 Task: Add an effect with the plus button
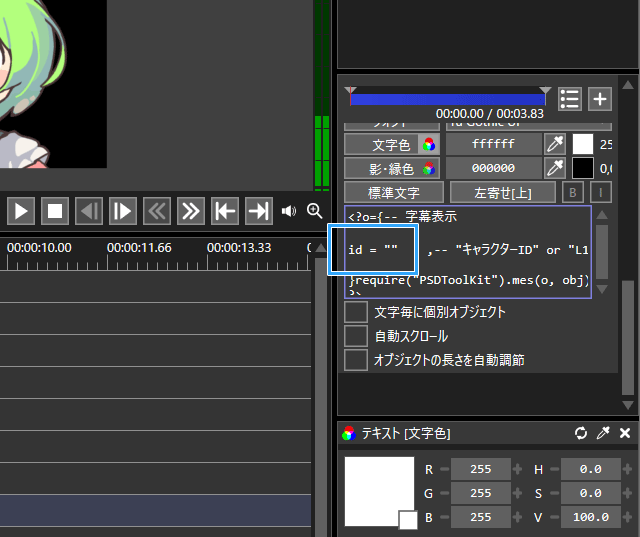[x=600, y=99]
